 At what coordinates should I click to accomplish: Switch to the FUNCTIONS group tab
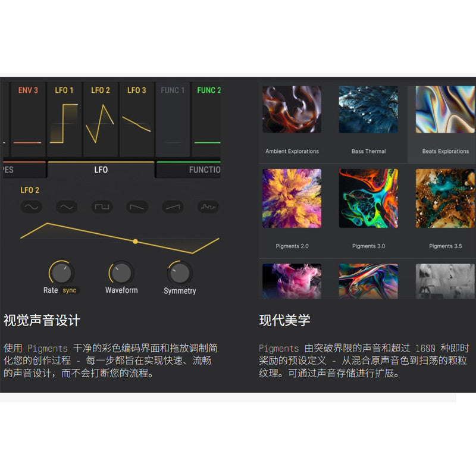coord(189,170)
